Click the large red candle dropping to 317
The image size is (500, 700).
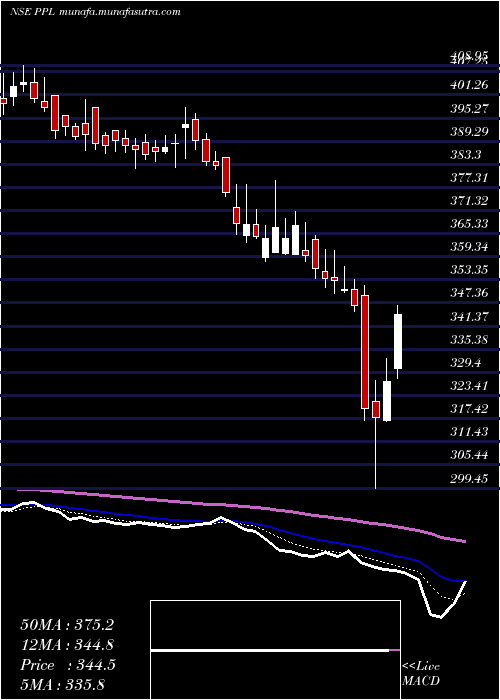(365, 352)
